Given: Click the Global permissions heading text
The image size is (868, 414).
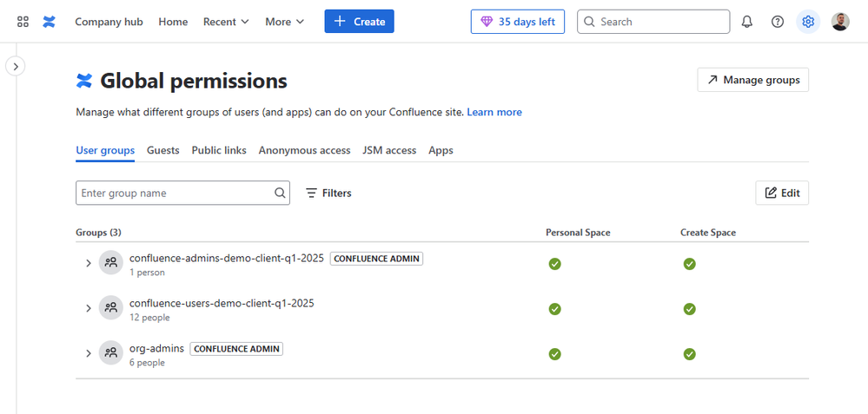Looking at the screenshot, I should coord(194,82).
